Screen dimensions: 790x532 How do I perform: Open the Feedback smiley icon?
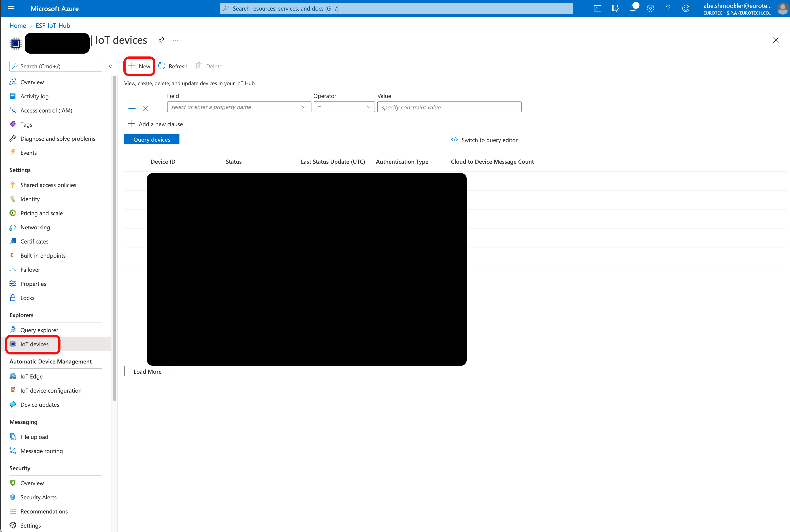pos(686,8)
